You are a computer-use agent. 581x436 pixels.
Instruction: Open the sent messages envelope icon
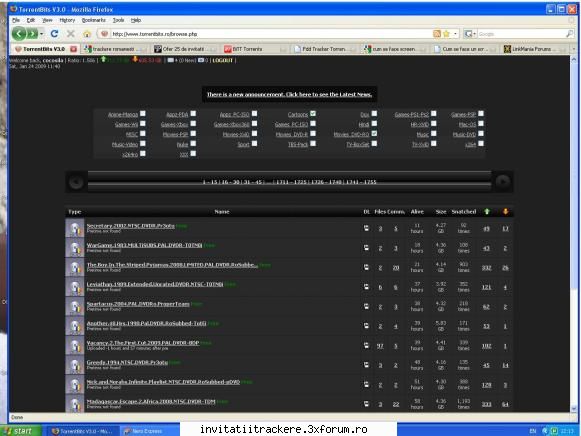point(201,60)
